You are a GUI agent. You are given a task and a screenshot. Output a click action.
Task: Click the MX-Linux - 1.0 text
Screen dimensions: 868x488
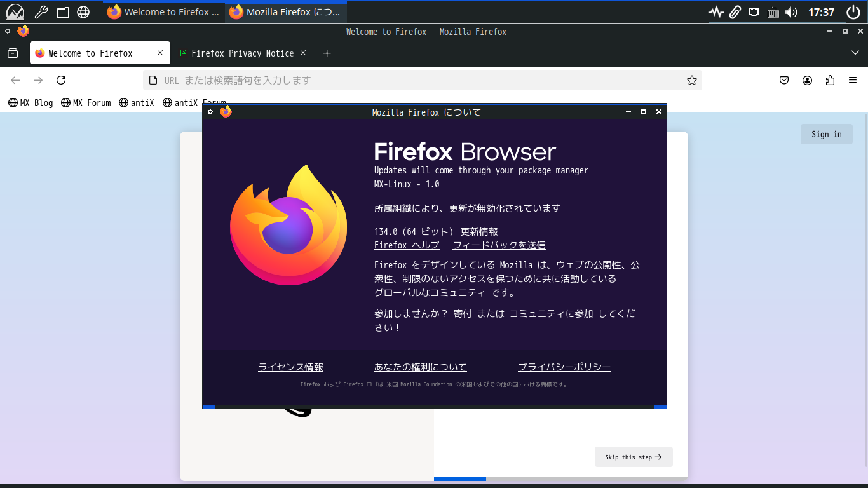pos(407,184)
